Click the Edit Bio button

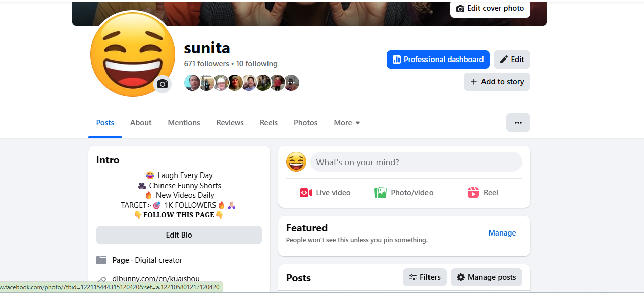[x=179, y=235]
